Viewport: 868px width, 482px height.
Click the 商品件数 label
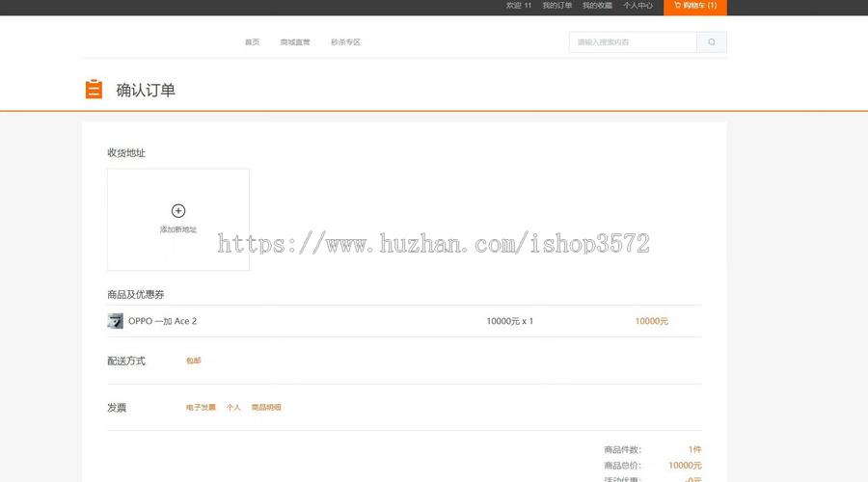pyautogui.click(x=623, y=449)
